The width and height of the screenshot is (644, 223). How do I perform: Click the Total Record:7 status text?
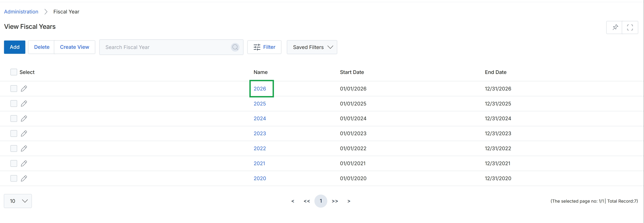tap(622, 201)
